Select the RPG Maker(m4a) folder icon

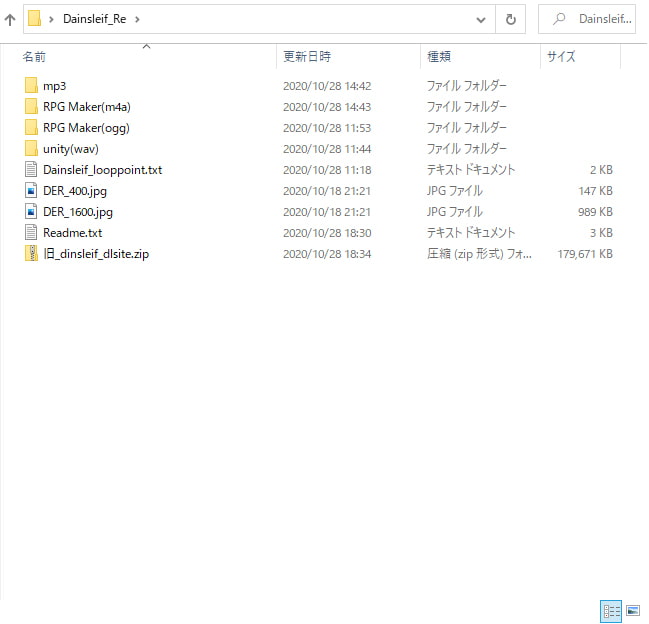(31, 107)
